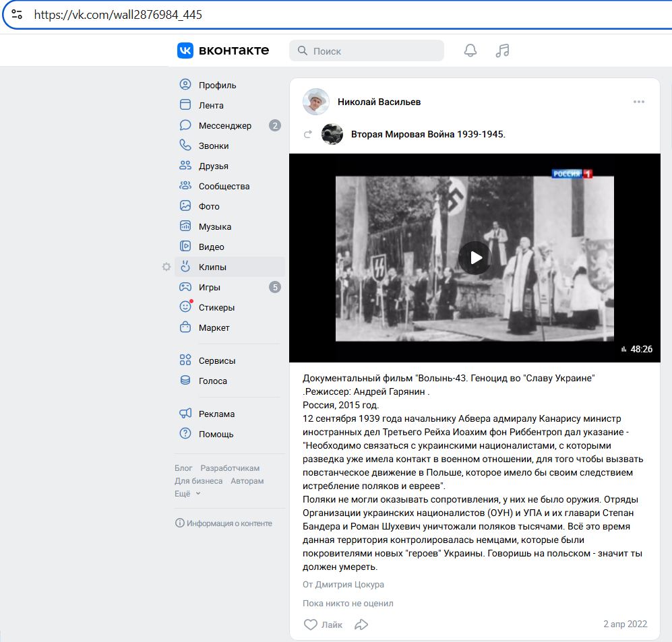672x642 pixels.
Task: Open the music player note icon
Action: click(502, 51)
